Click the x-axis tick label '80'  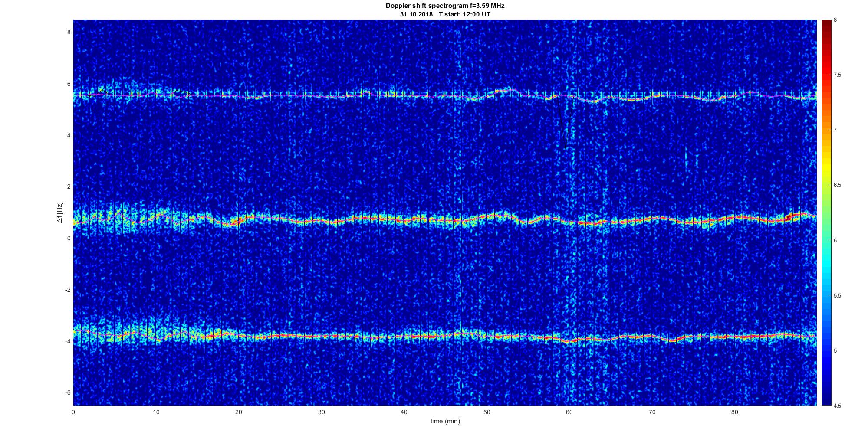[734, 412]
